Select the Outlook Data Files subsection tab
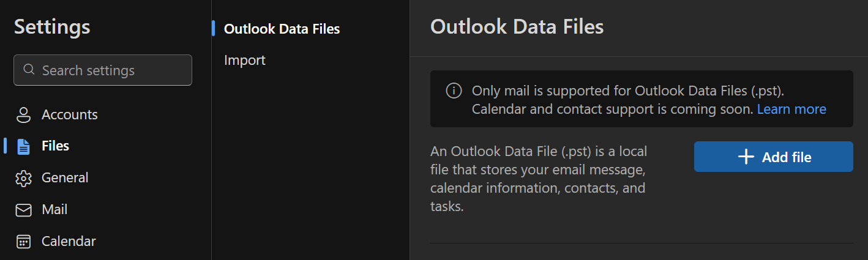 tap(282, 29)
